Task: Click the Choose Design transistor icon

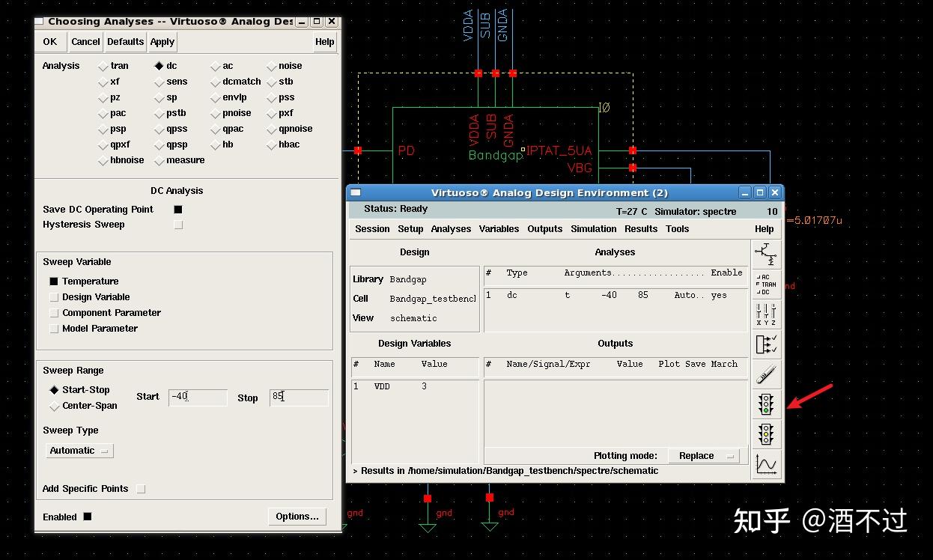Action: pos(766,255)
